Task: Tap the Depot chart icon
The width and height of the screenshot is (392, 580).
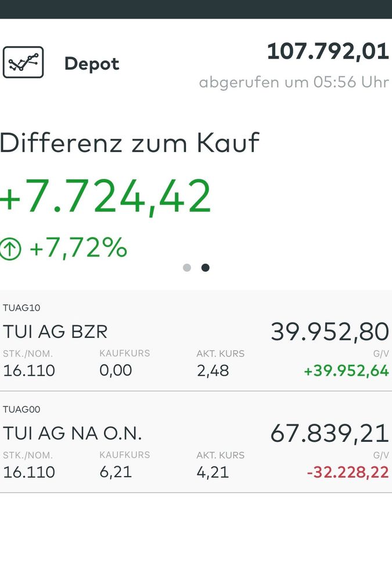Action: [23, 63]
